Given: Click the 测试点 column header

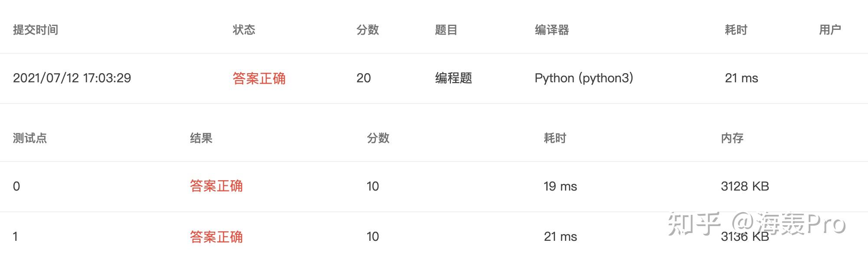Looking at the screenshot, I should tap(30, 138).
